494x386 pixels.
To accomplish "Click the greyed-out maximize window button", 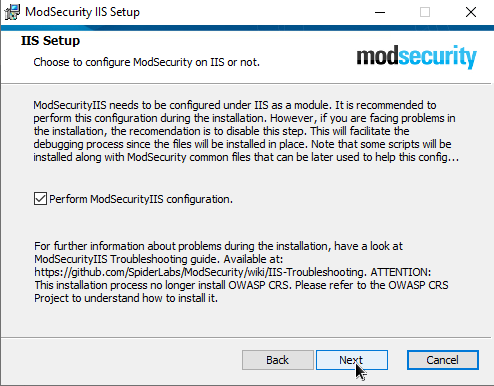I will (x=425, y=12).
